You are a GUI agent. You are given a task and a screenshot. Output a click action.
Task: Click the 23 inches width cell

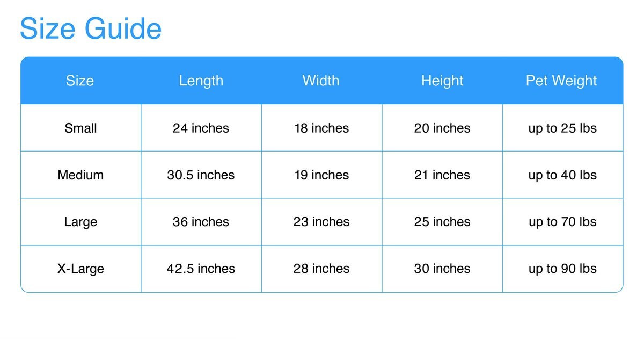[321, 222]
